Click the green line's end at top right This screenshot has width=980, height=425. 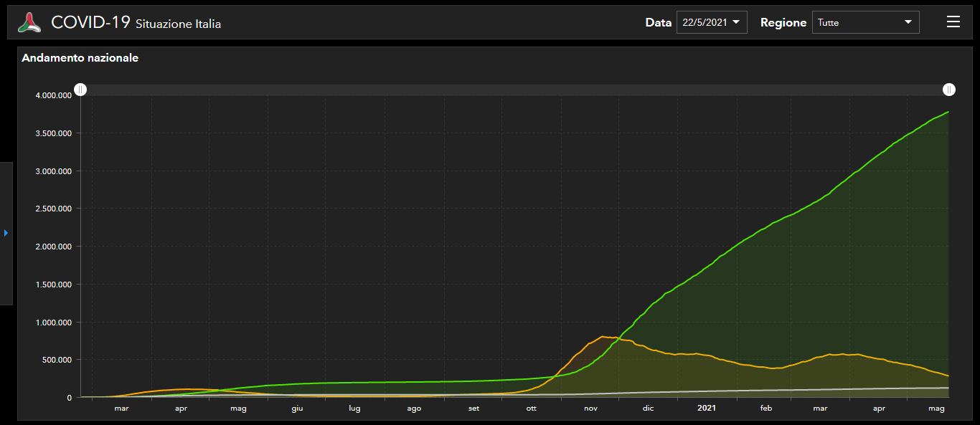(948, 113)
